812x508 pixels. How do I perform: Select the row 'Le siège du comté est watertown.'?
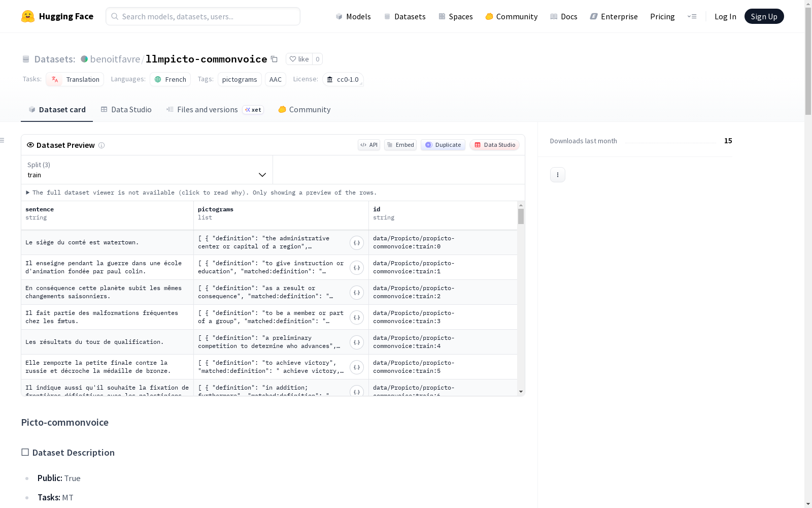coord(269,243)
